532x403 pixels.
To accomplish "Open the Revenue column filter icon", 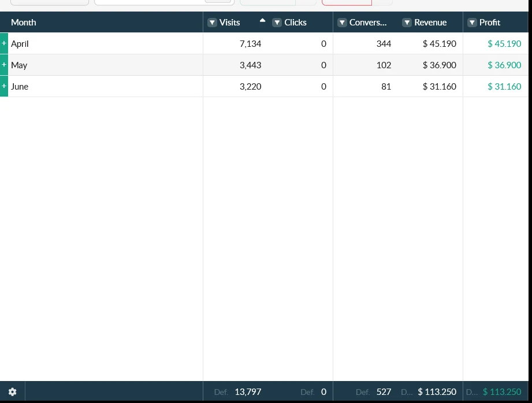I will [x=407, y=23].
